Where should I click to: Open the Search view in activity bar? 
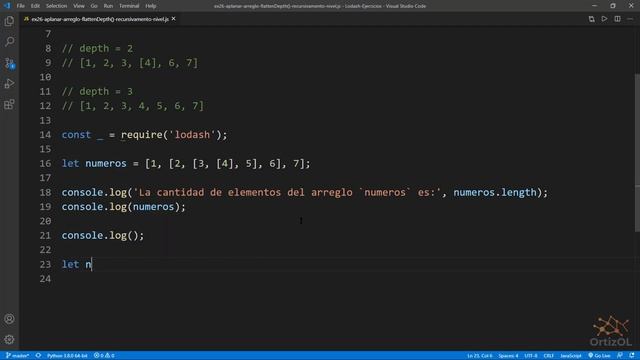click(9, 42)
